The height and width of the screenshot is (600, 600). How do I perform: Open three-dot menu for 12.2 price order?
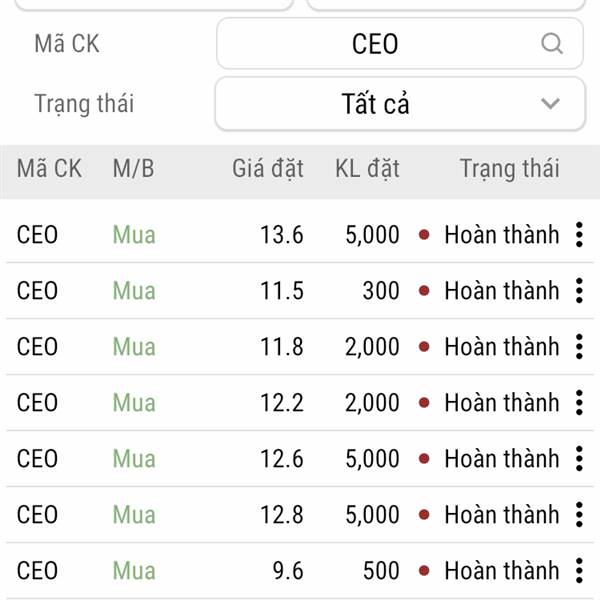click(x=579, y=403)
